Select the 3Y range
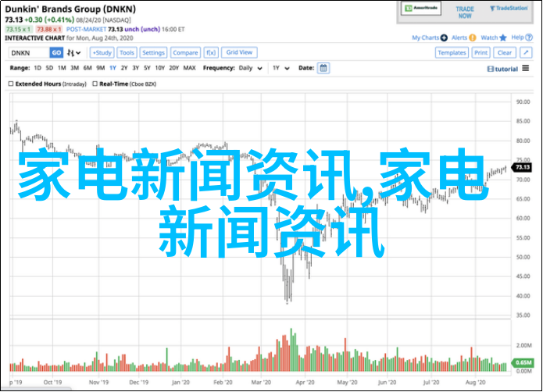 136,68
